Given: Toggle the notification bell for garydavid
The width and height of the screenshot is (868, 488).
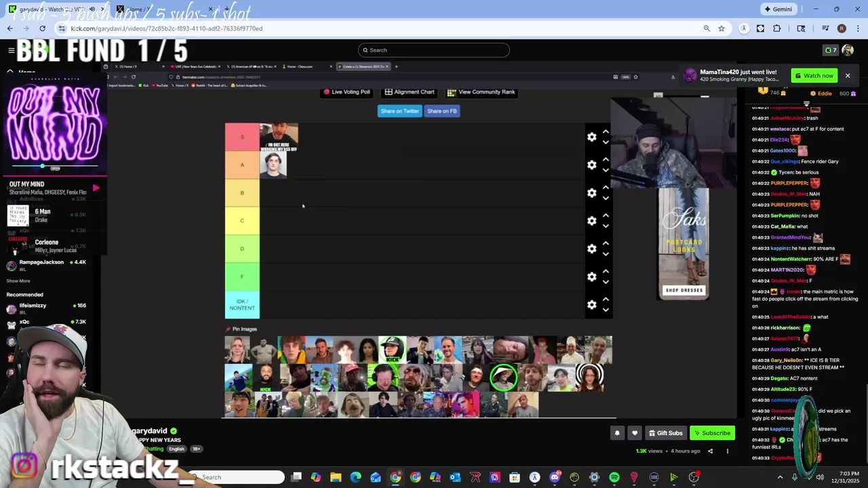Looking at the screenshot, I should 617,433.
